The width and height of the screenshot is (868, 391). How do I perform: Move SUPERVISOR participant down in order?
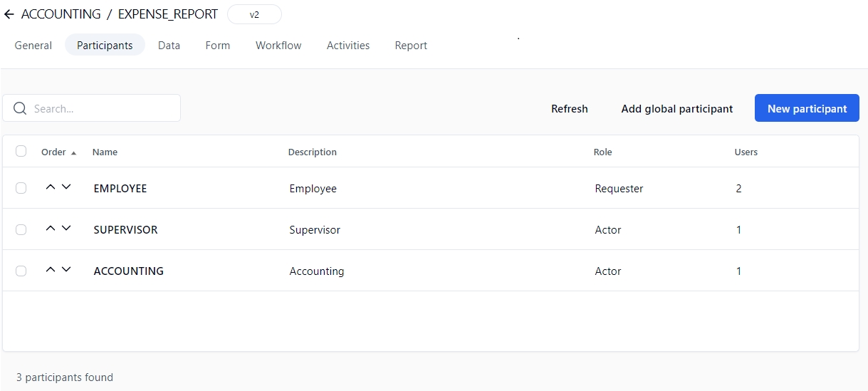[x=66, y=229]
